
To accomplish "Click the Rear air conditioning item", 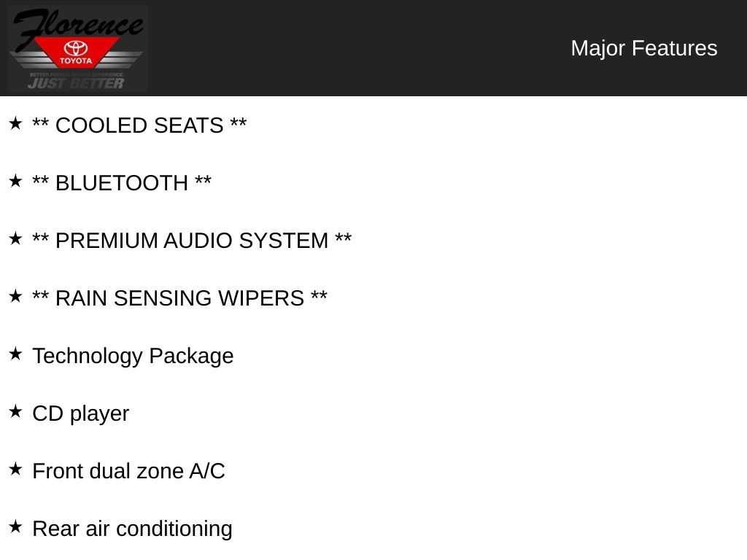I will pos(132,529).
